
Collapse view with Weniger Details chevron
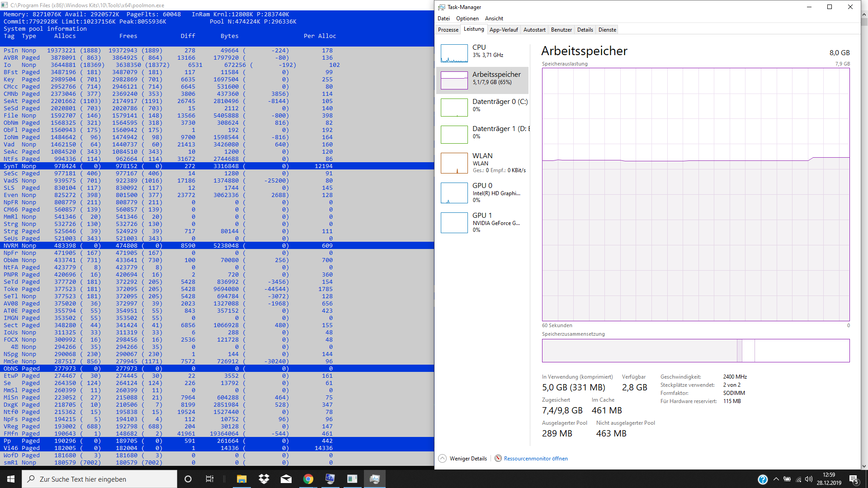coord(443,458)
